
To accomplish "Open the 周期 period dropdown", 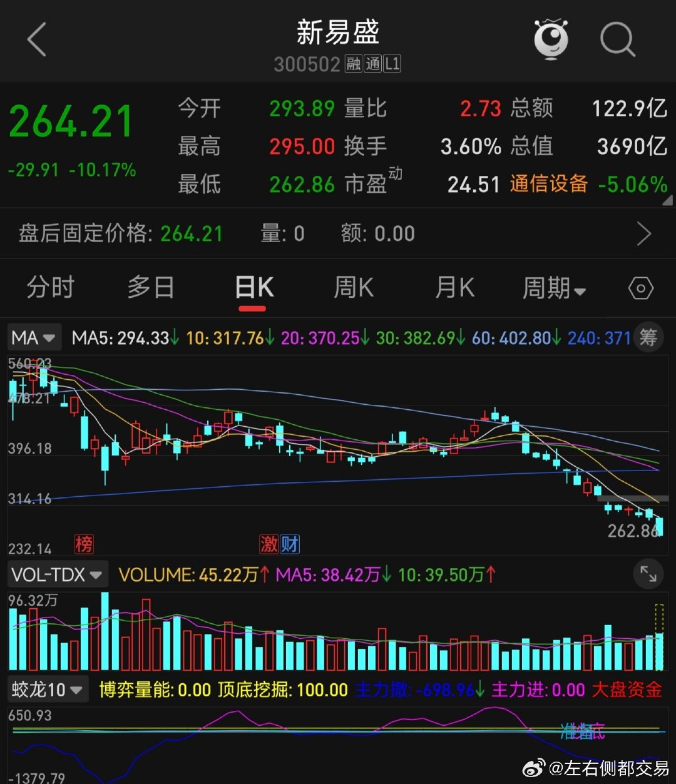I will [555, 288].
